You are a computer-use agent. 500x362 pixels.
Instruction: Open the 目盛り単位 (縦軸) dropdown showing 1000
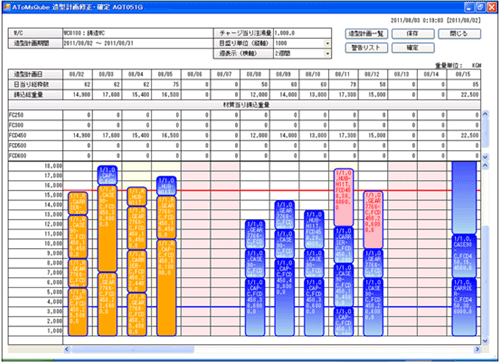coord(327,43)
